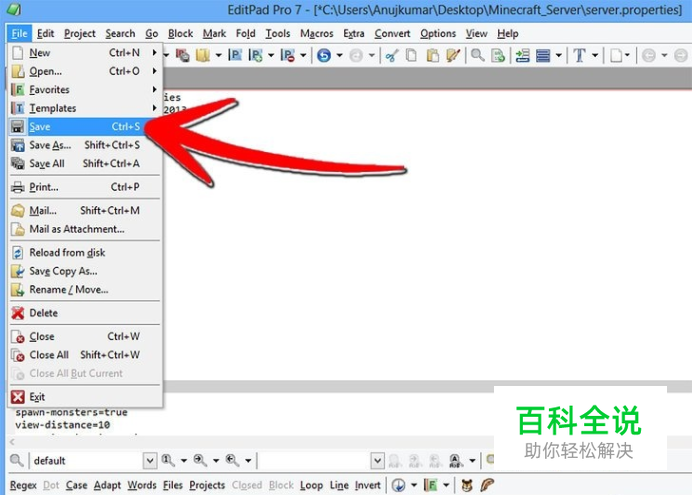Screen dimensions: 692x495
Task: Select Reload from disk
Action: click(85, 253)
